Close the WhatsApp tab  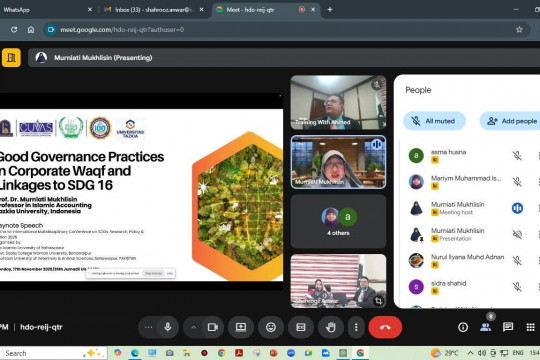(x=90, y=10)
